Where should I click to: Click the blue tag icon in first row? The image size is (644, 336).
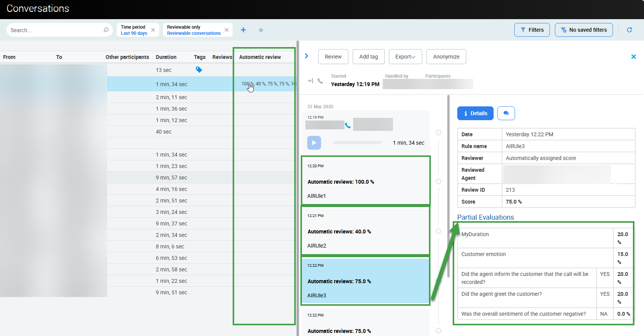199,70
